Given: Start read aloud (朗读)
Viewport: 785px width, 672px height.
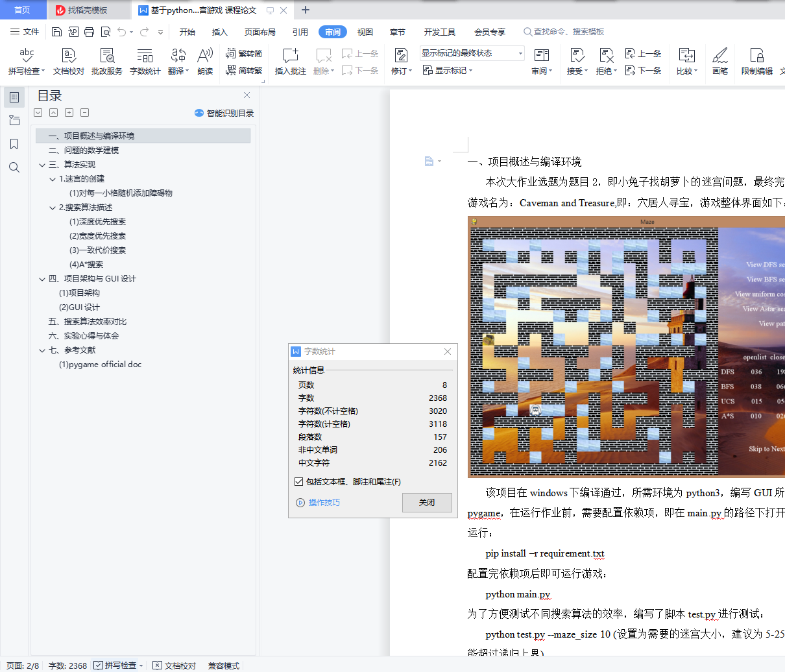Looking at the screenshot, I should [x=205, y=61].
